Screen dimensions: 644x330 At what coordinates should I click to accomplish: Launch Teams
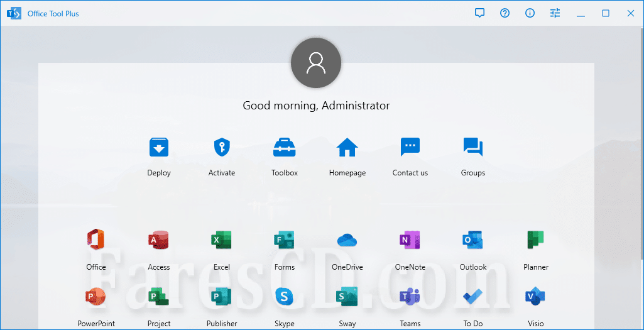[x=410, y=296]
